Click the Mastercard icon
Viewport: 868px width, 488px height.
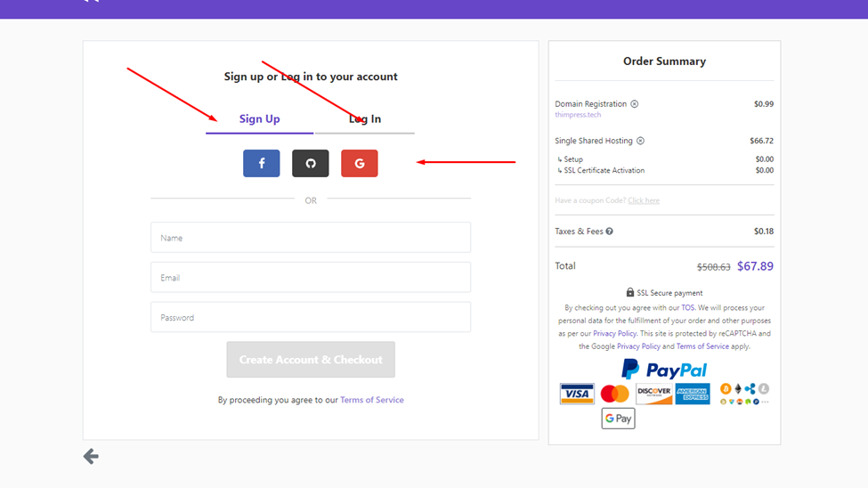(615, 394)
